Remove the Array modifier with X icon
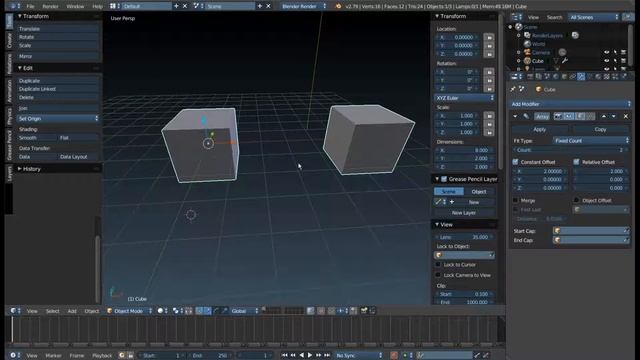Viewport: 640px width, 360px height. [626, 116]
